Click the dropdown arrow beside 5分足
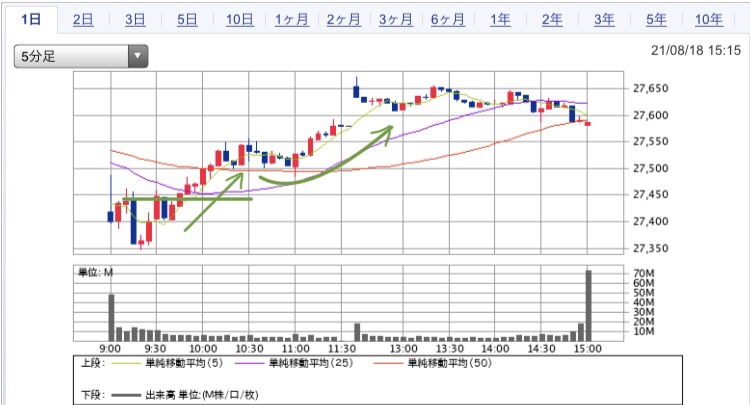 [x=138, y=56]
